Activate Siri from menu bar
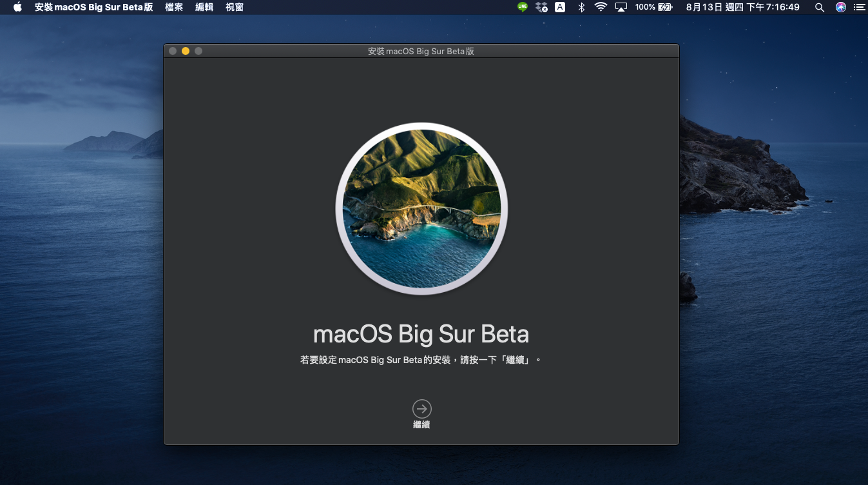868x485 pixels. (x=840, y=7)
